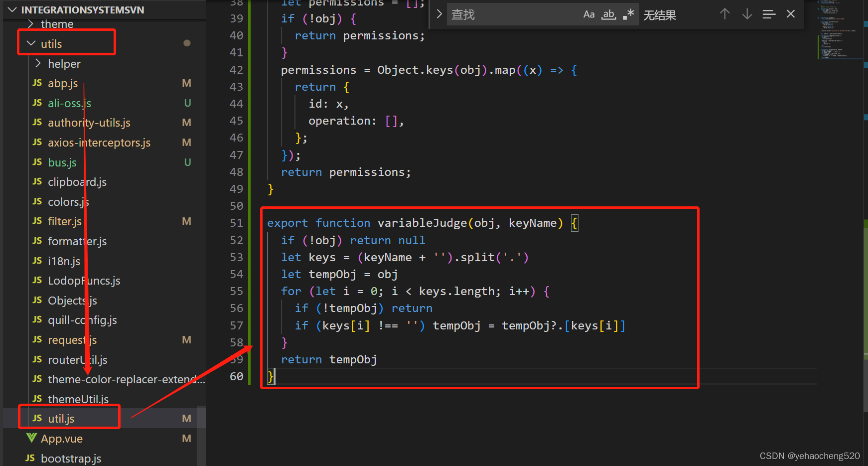868x466 pixels.
Task: Click the Vue icon beside App.vue
Action: coord(31,438)
